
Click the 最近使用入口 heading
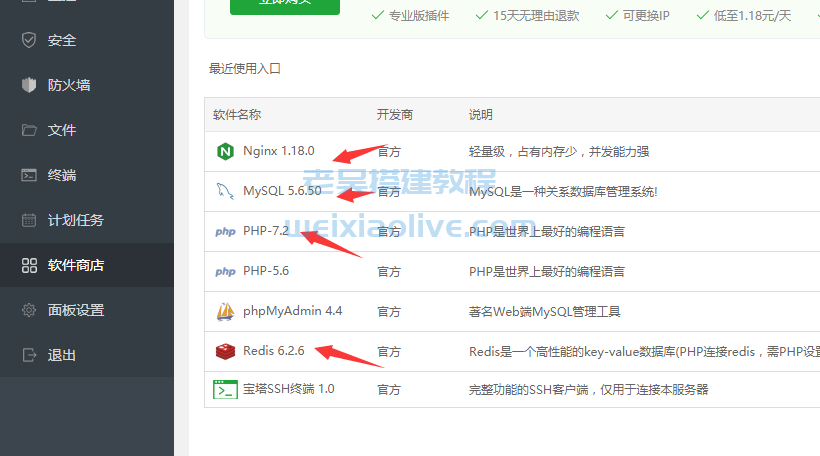point(245,69)
